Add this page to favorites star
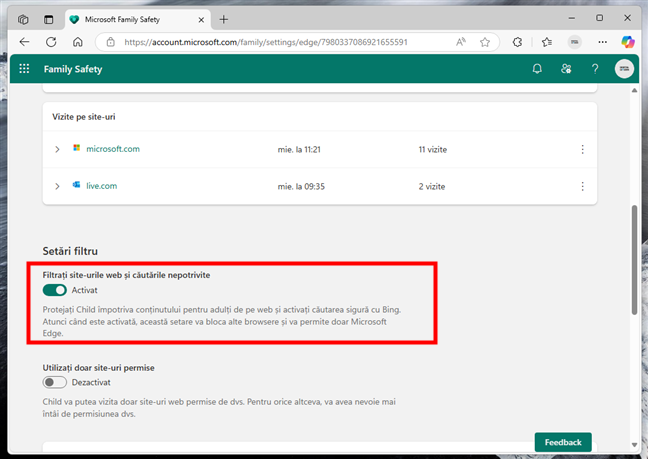 pos(485,42)
